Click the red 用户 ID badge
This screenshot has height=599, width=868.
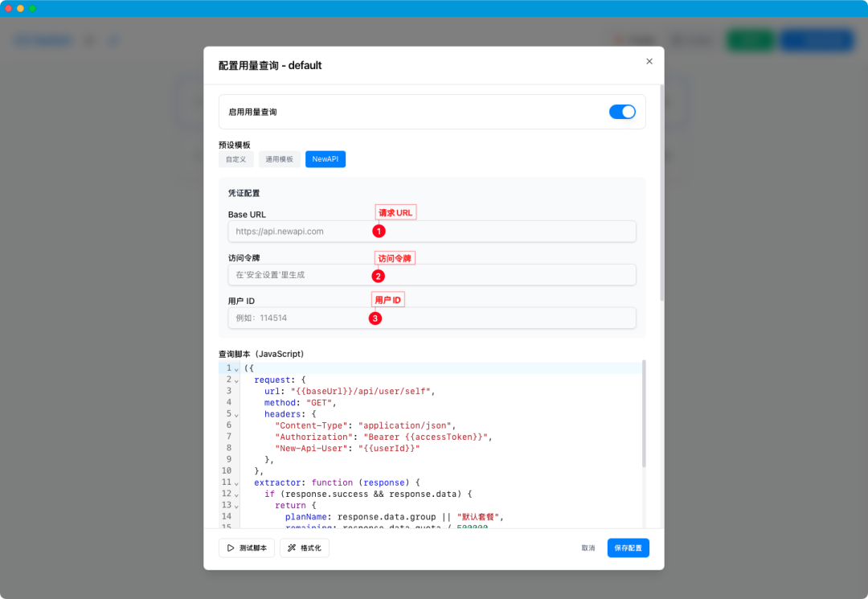pos(387,298)
